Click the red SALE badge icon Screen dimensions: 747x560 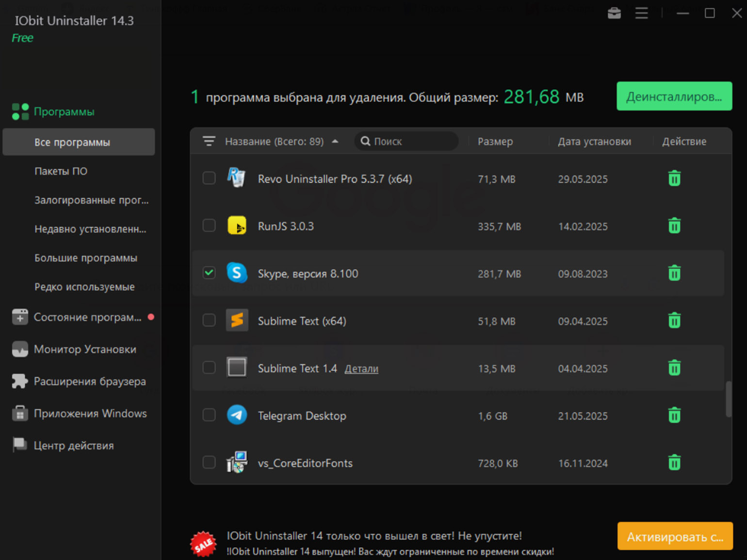tap(203, 544)
